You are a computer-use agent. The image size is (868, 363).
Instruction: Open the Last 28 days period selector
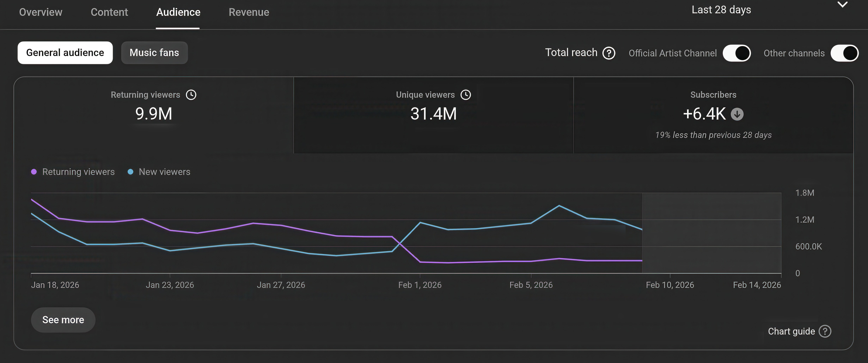[x=721, y=10]
